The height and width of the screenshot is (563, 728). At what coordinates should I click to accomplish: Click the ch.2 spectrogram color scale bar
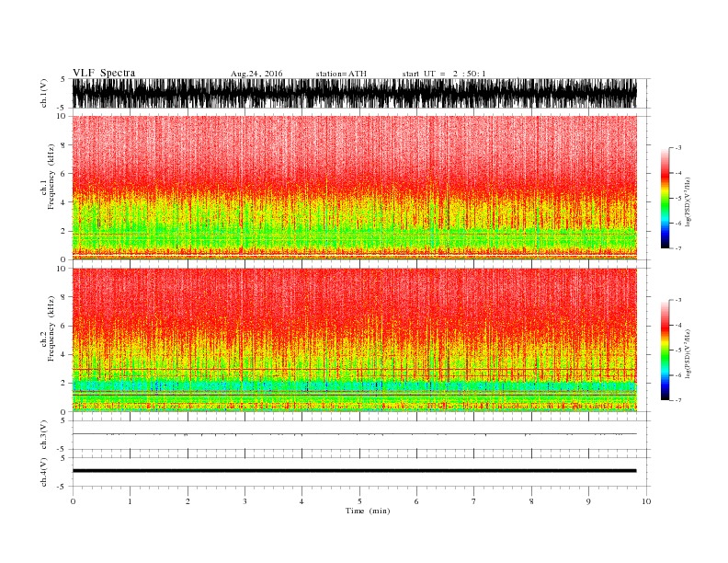[665, 350]
